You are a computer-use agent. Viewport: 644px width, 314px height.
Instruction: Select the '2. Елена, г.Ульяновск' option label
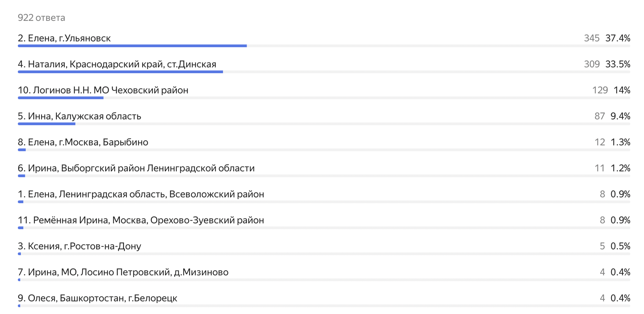[64, 38]
